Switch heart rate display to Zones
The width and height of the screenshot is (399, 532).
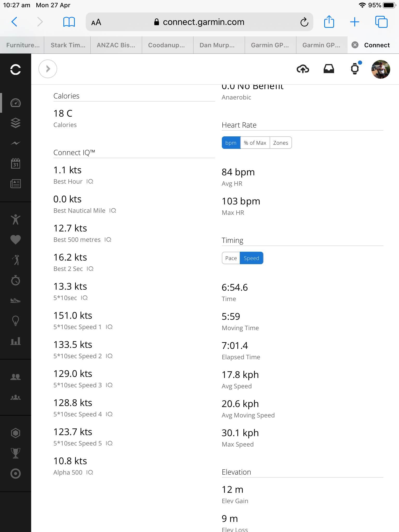[x=281, y=143]
